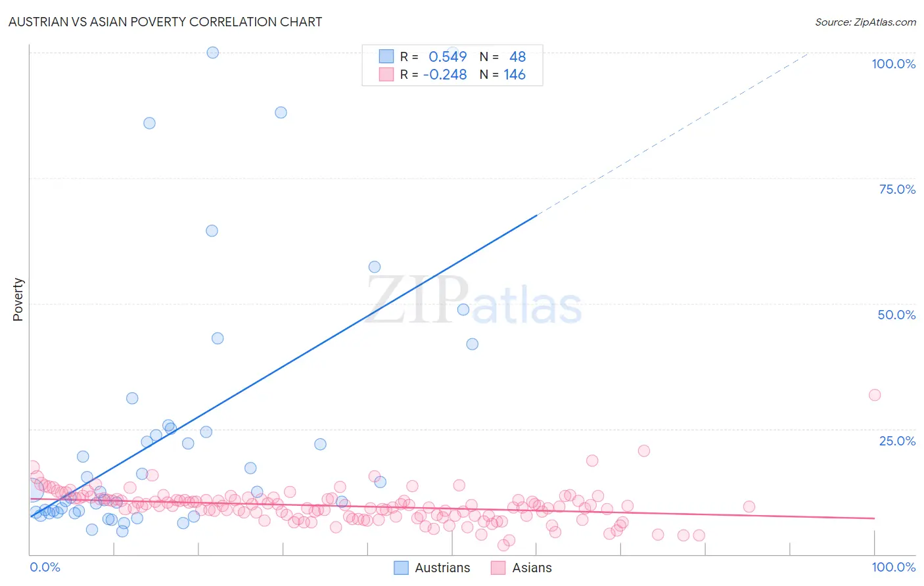924x586 pixels.
Task: Open the ZipAtlas.com source link
Action: (x=866, y=22)
